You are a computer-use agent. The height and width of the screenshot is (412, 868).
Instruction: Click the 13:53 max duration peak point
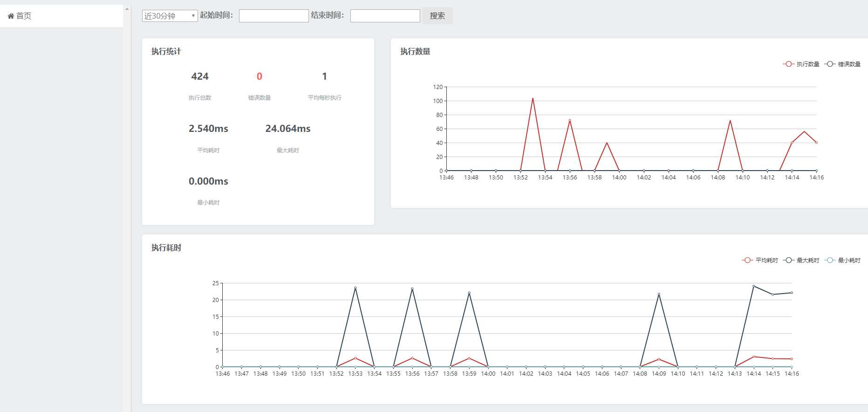click(355, 288)
